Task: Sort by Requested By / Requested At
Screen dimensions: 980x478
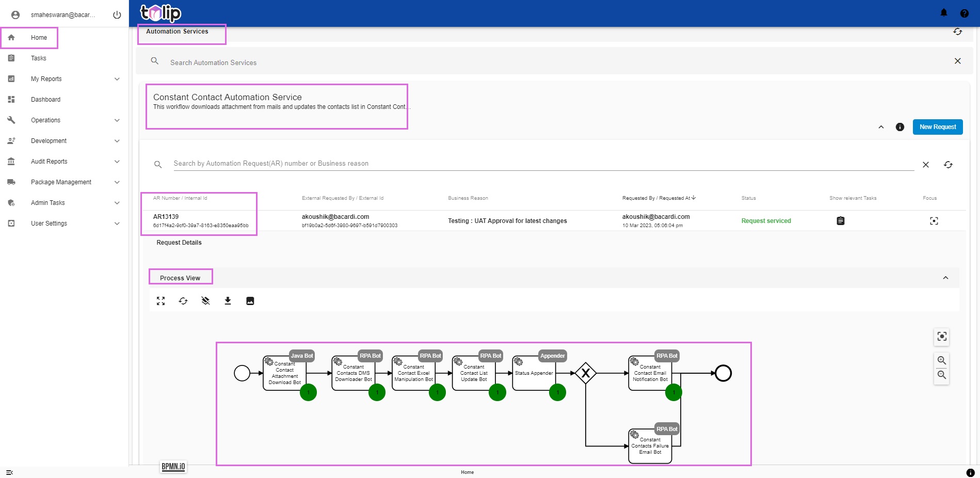Action: (x=659, y=198)
